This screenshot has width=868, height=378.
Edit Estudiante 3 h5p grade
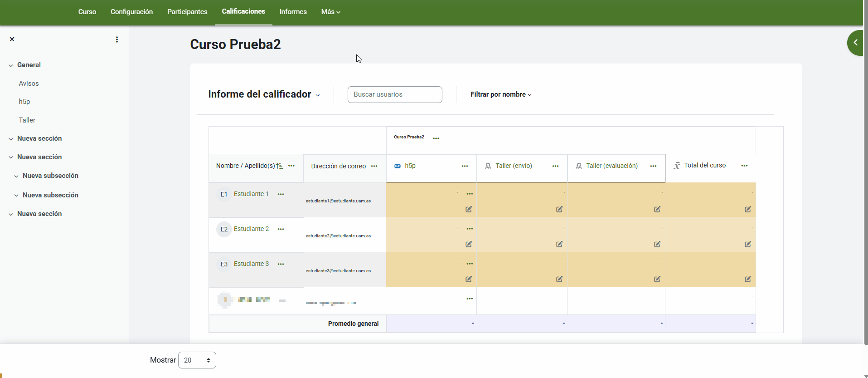pyautogui.click(x=469, y=279)
